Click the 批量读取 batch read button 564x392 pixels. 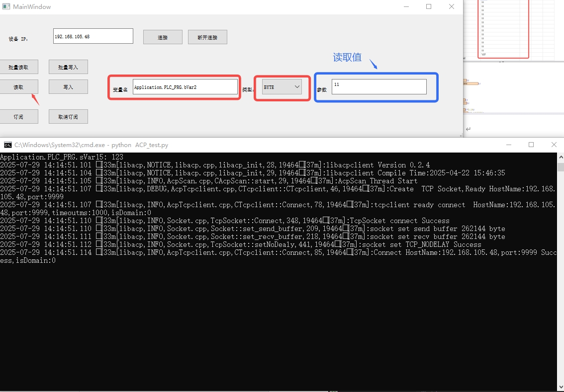19,67
